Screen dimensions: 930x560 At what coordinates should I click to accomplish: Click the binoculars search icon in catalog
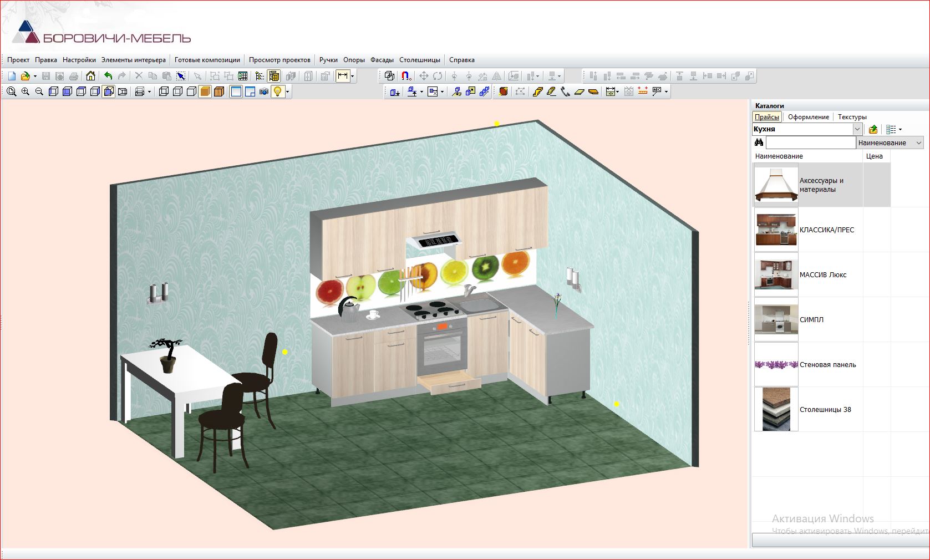pos(759,142)
